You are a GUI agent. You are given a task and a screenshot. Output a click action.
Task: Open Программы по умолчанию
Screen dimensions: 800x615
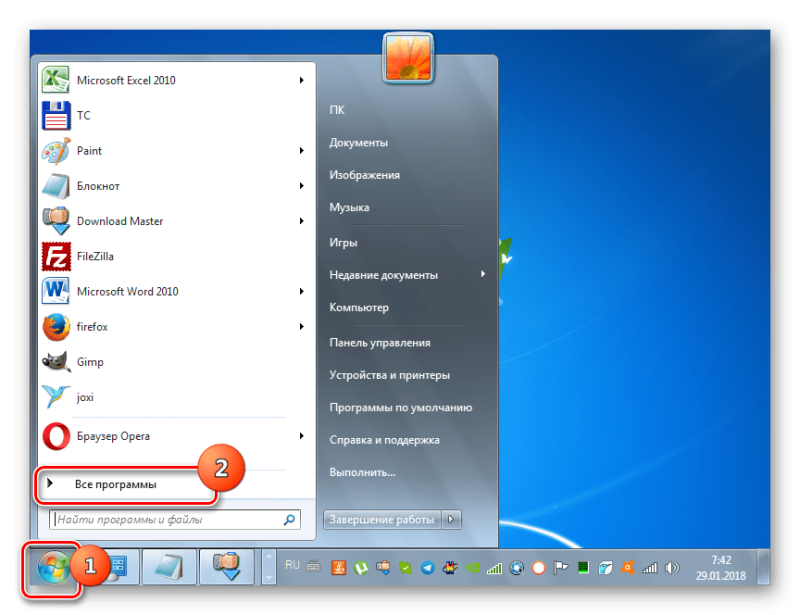[x=401, y=407]
